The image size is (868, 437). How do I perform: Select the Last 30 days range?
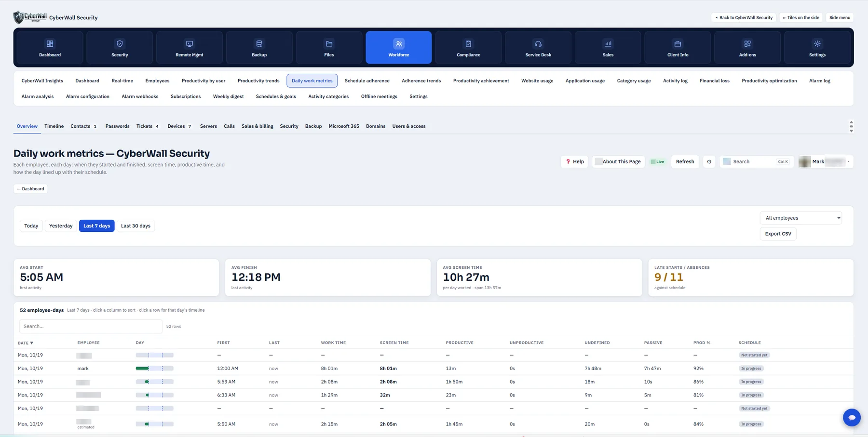(x=136, y=226)
